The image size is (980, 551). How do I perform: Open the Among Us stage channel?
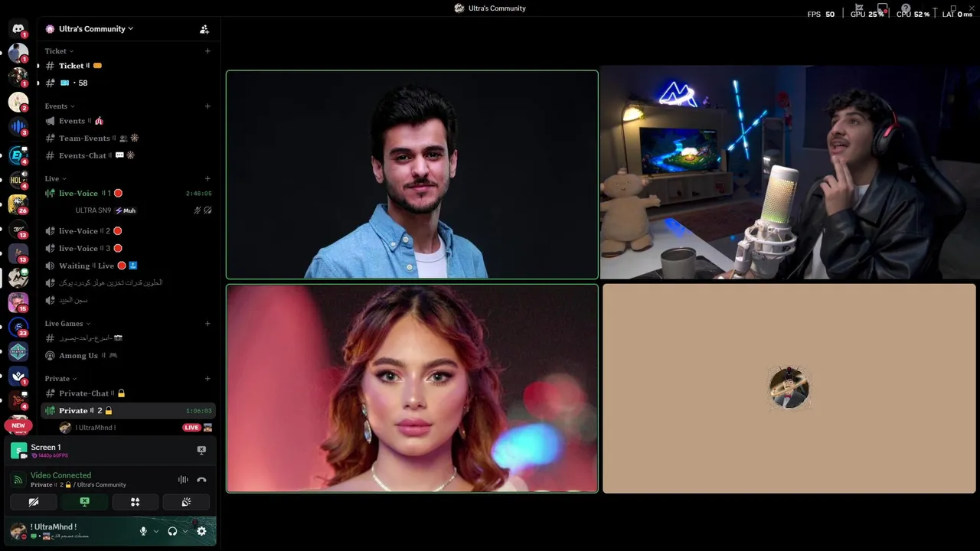tap(128, 356)
